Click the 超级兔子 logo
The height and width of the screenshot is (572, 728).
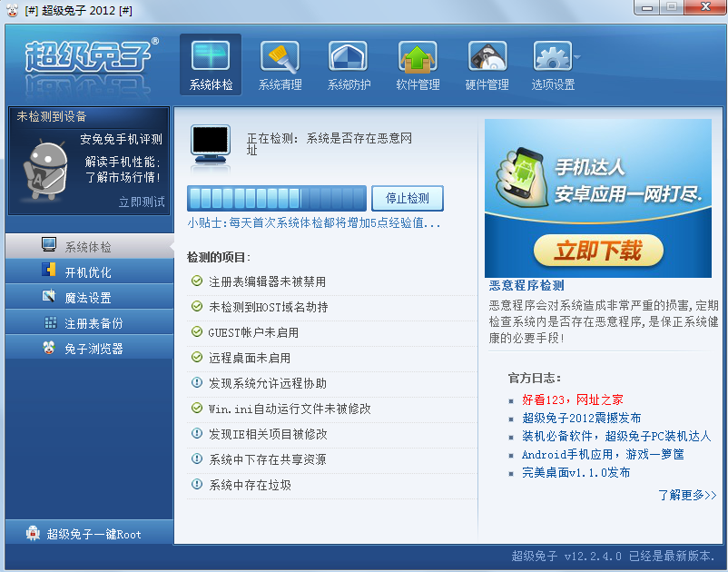(91, 56)
